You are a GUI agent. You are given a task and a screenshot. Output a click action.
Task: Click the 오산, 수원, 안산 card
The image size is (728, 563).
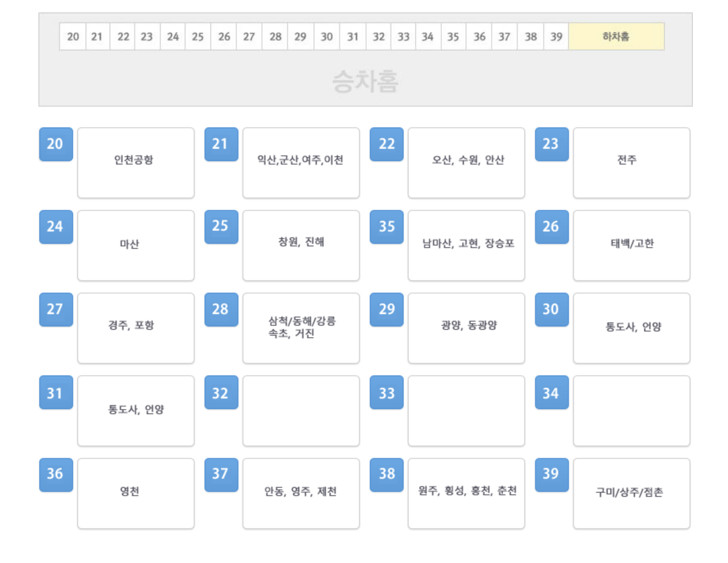(466, 162)
